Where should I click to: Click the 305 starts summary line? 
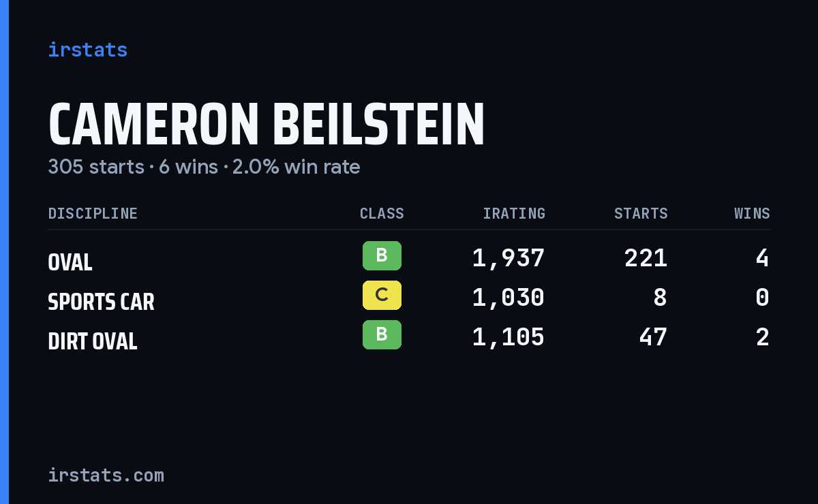(204, 167)
